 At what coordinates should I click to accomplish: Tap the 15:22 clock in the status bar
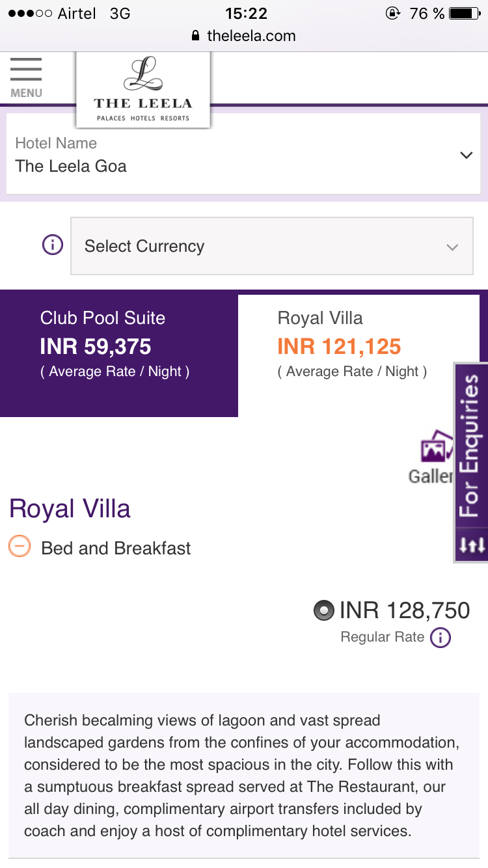point(246,14)
